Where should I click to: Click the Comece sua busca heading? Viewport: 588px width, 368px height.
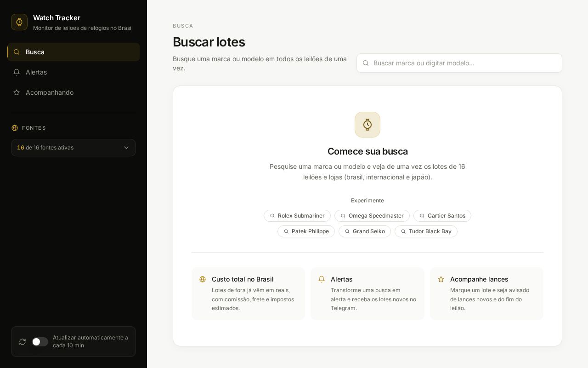click(367, 151)
